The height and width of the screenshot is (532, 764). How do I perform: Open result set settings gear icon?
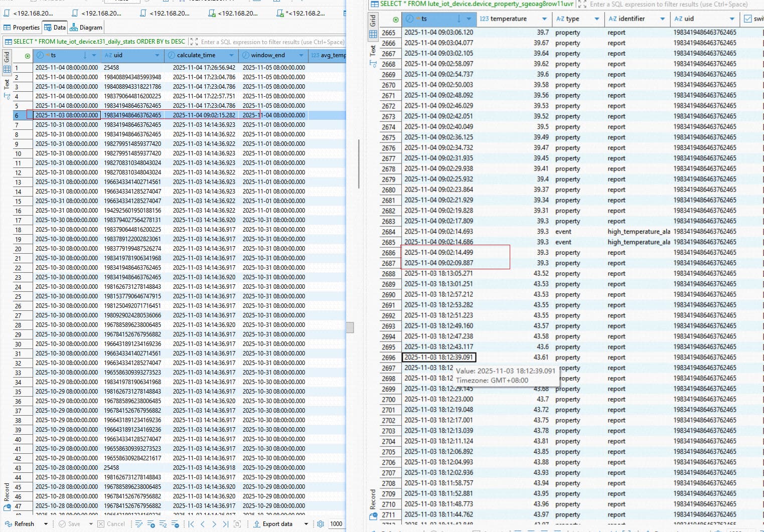321,524
